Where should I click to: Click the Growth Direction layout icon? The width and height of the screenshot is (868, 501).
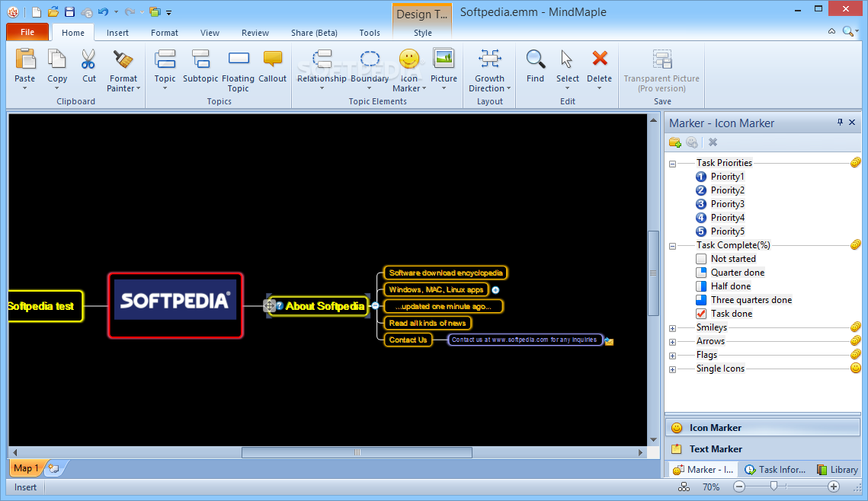coord(490,59)
